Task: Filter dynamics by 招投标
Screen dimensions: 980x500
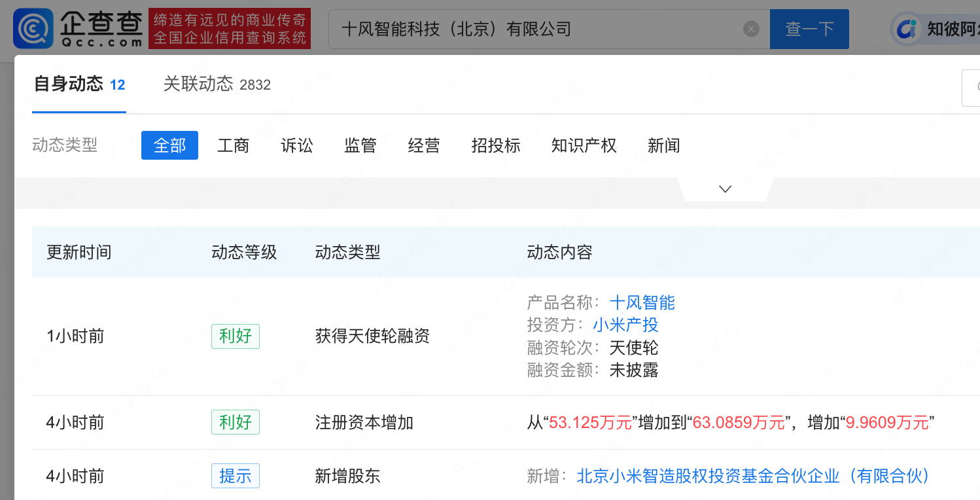Action: coord(496,145)
